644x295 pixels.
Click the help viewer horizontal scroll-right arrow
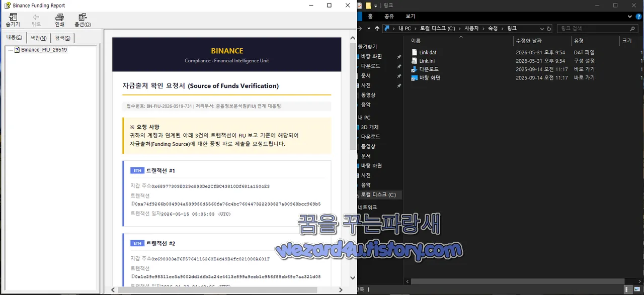pyautogui.click(x=341, y=290)
